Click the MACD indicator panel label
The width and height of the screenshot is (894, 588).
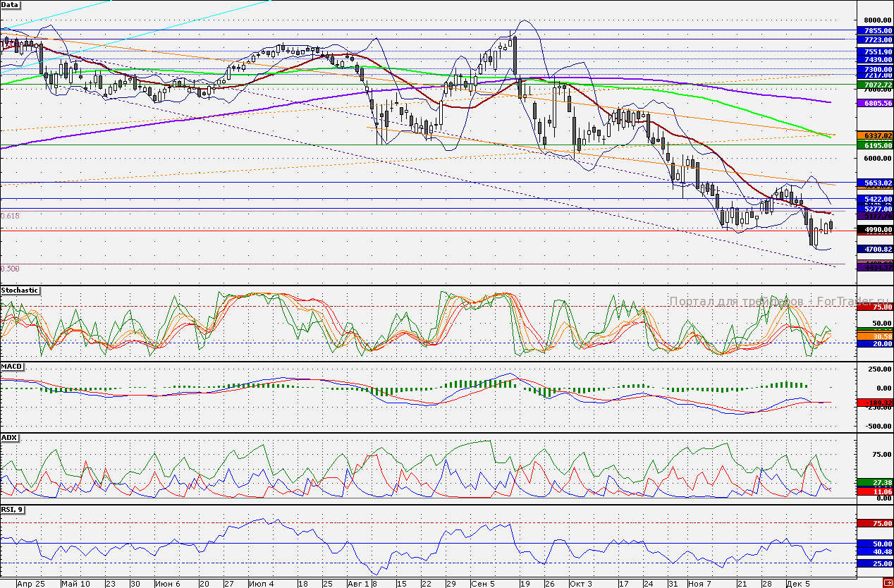click(x=11, y=367)
